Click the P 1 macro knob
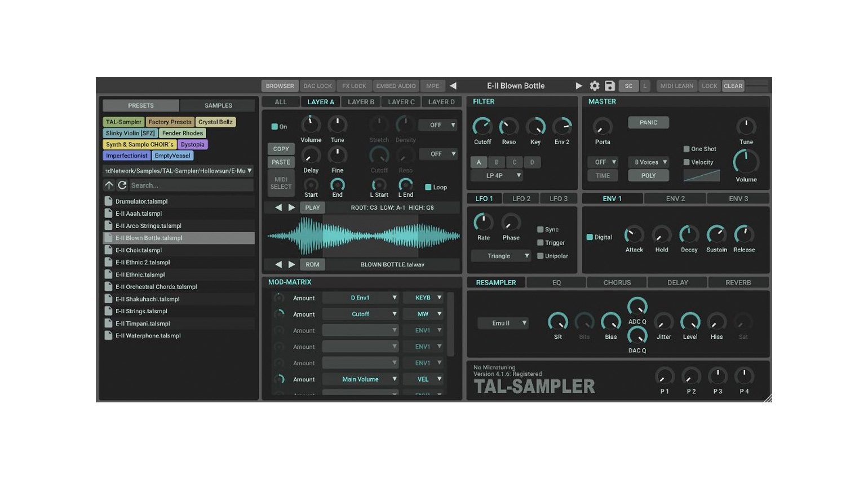The image size is (868, 479). [x=665, y=376]
